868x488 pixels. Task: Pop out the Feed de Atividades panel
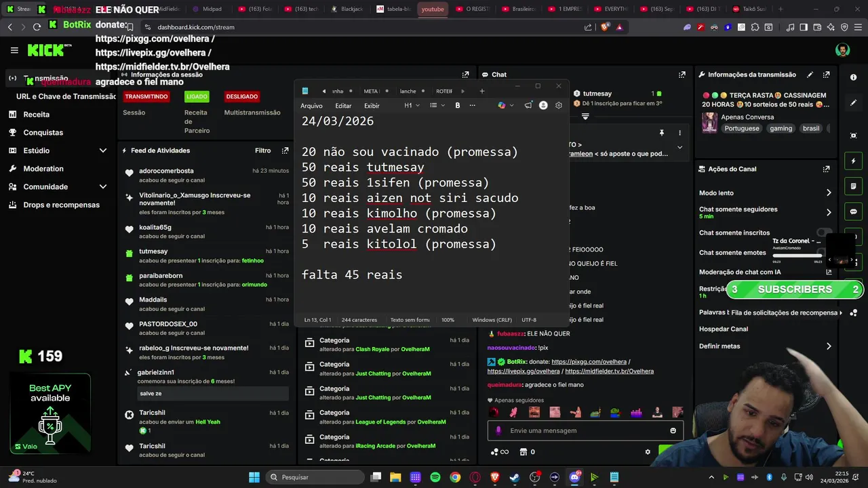coord(285,150)
